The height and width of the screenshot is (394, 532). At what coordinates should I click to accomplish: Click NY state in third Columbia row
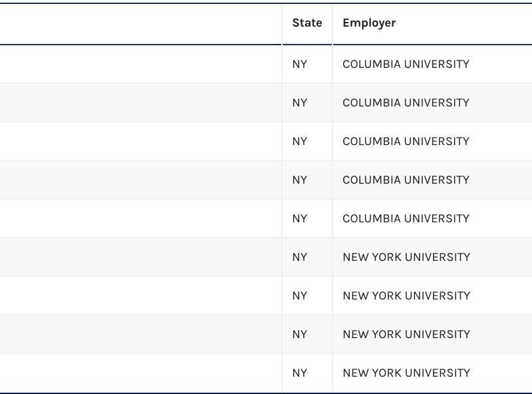pos(300,141)
